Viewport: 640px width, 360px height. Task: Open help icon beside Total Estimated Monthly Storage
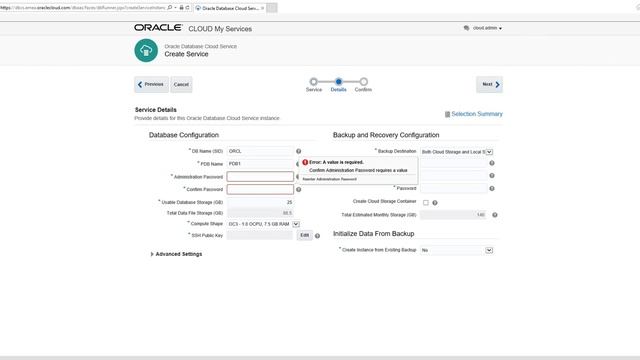pyautogui.click(x=495, y=215)
